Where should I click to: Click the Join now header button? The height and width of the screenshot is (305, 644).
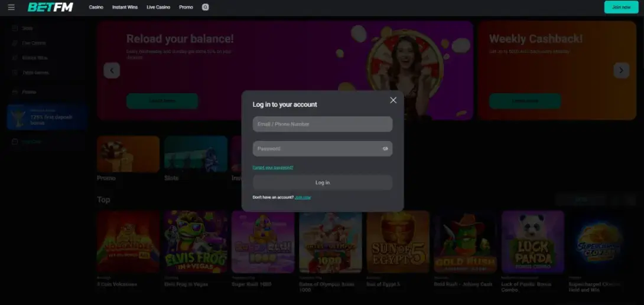pyautogui.click(x=621, y=7)
